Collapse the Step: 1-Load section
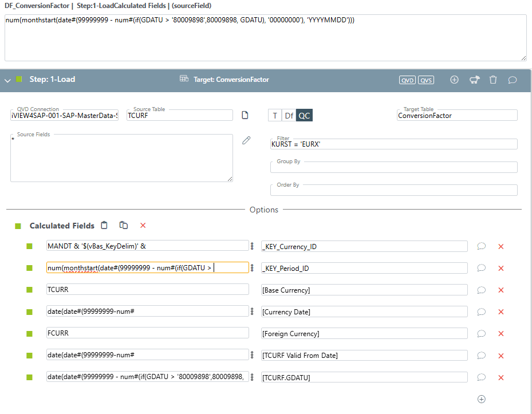Screen dimensions: 532x414 point(7,80)
